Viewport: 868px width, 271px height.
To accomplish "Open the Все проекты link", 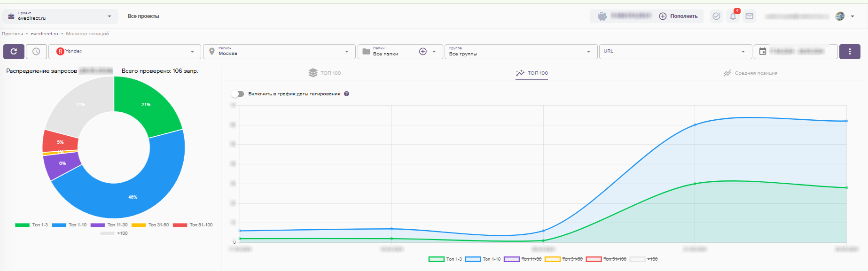I will 143,16.
